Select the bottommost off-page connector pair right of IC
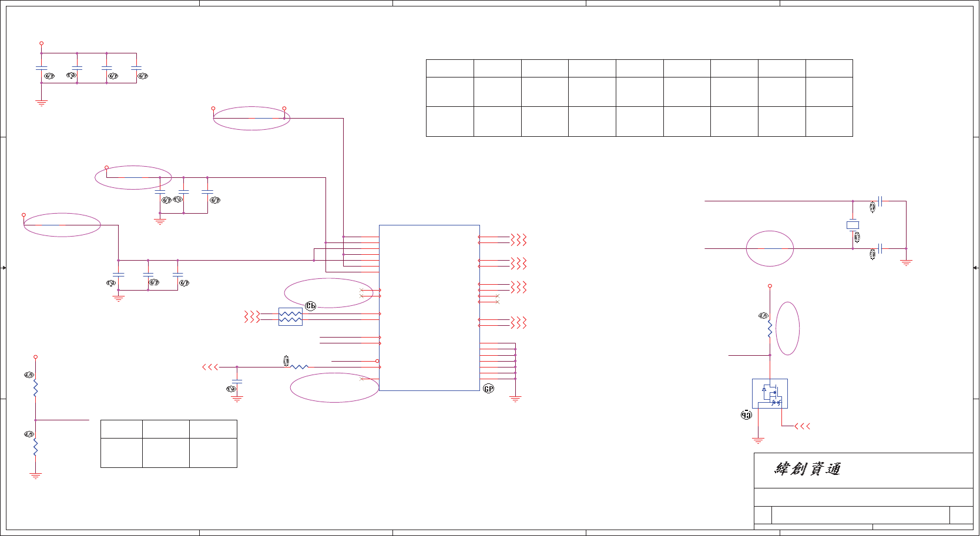Viewport: 980px width, 536px height. pyautogui.click(x=518, y=322)
